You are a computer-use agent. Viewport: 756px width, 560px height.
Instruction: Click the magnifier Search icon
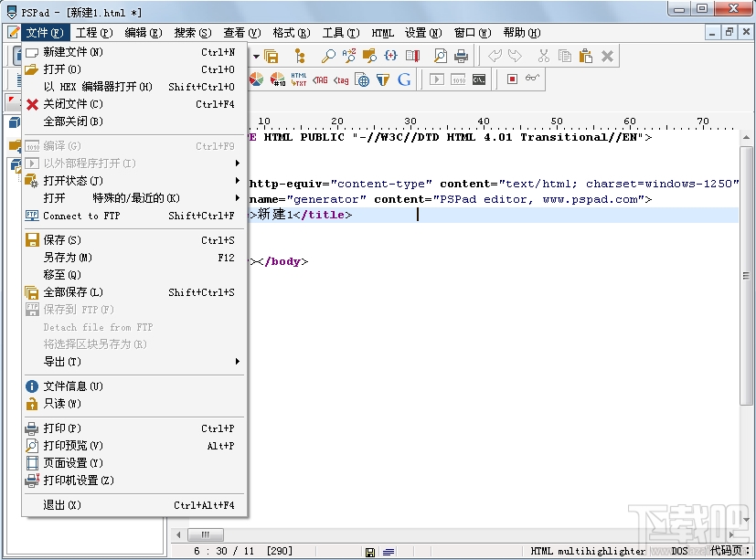(x=327, y=56)
